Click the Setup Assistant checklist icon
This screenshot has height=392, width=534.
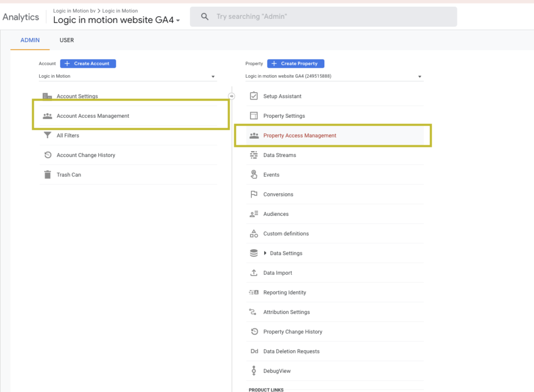point(254,96)
